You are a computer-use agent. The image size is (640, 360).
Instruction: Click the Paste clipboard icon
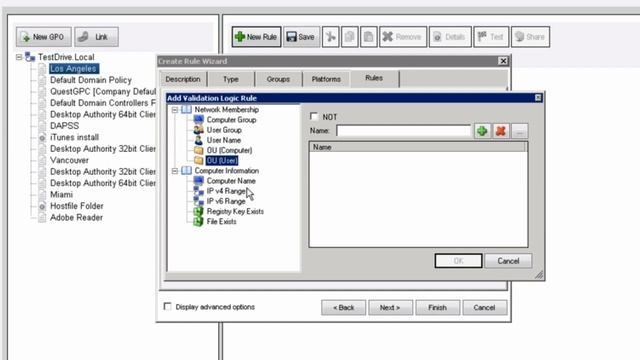tap(369, 37)
